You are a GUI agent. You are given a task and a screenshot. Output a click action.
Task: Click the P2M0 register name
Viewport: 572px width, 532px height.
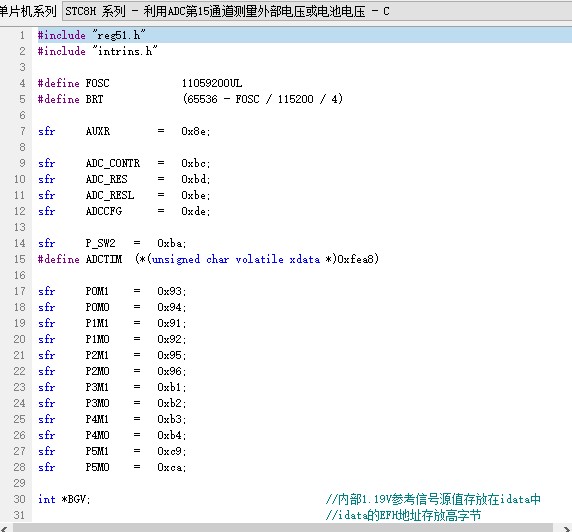tap(97, 372)
